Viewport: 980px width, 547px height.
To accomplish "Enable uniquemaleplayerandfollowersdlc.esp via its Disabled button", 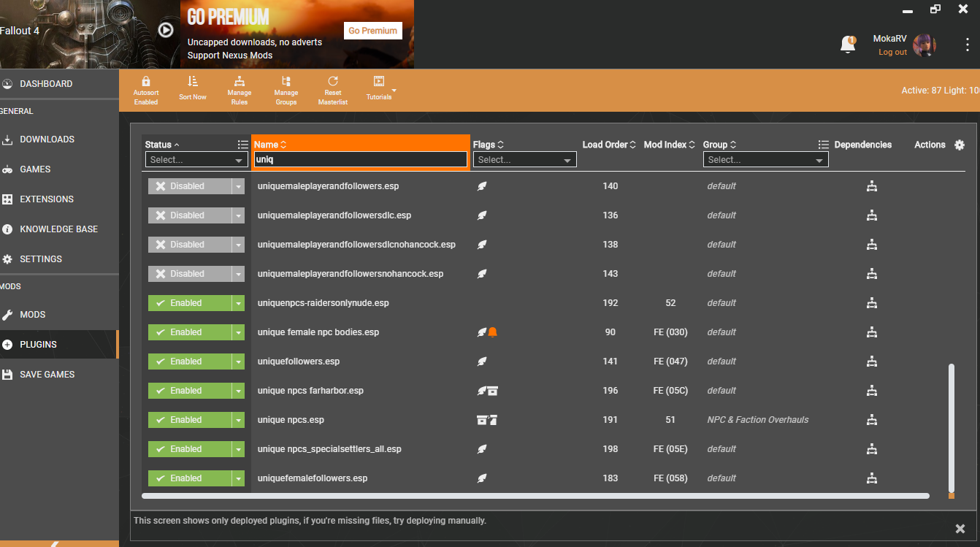I will click(190, 215).
